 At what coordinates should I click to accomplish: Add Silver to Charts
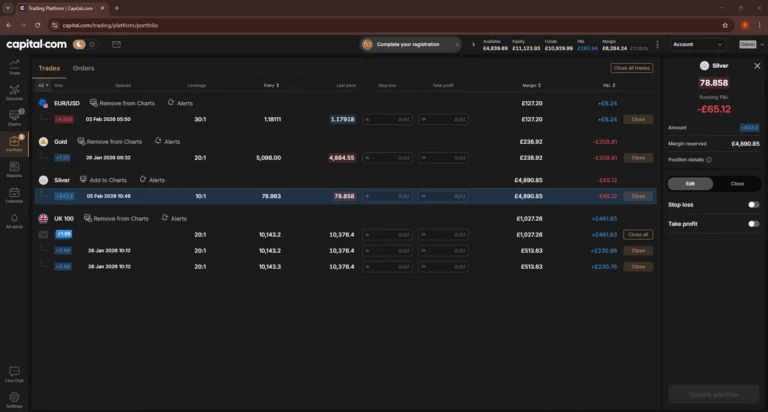point(103,180)
